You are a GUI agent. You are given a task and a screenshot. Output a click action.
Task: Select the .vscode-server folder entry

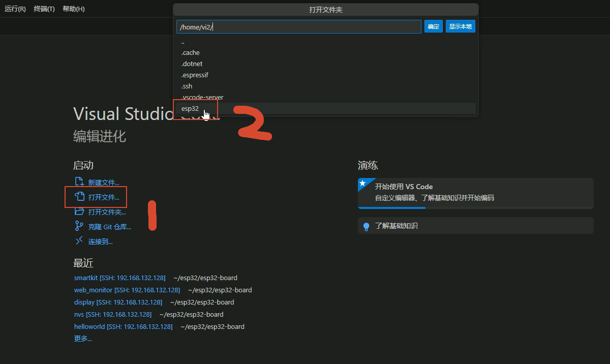pos(325,98)
